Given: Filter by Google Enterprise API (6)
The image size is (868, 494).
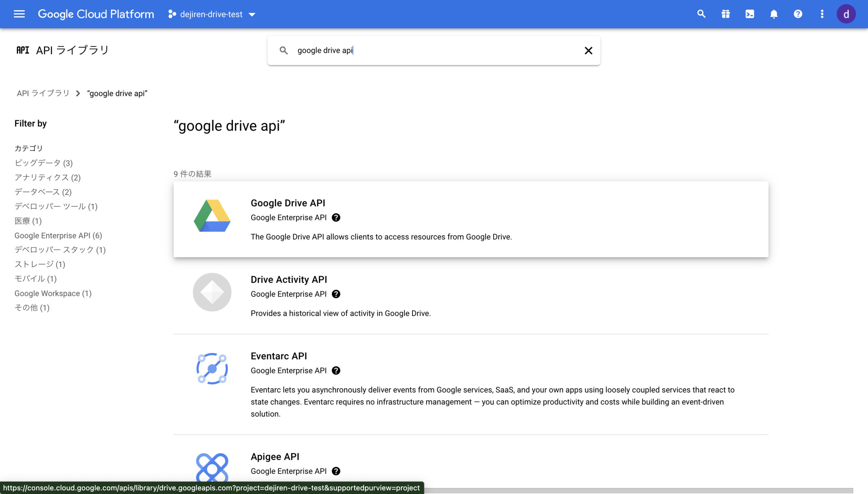Looking at the screenshot, I should [58, 235].
